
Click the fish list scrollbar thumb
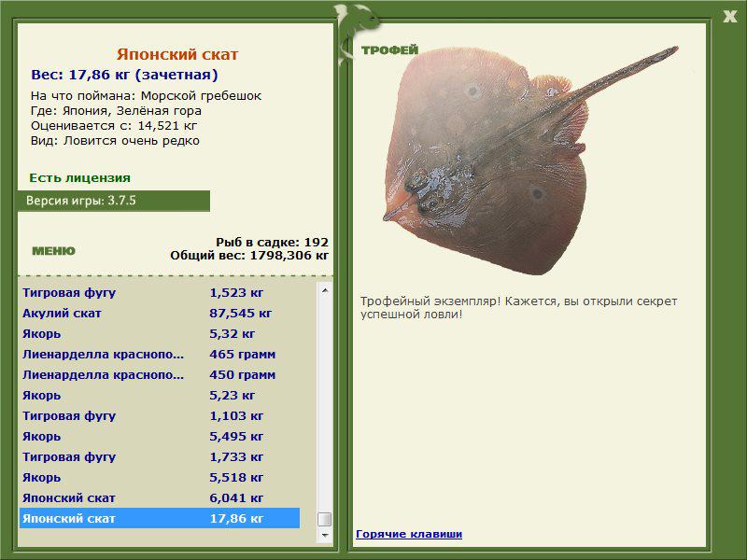pyautogui.click(x=325, y=519)
